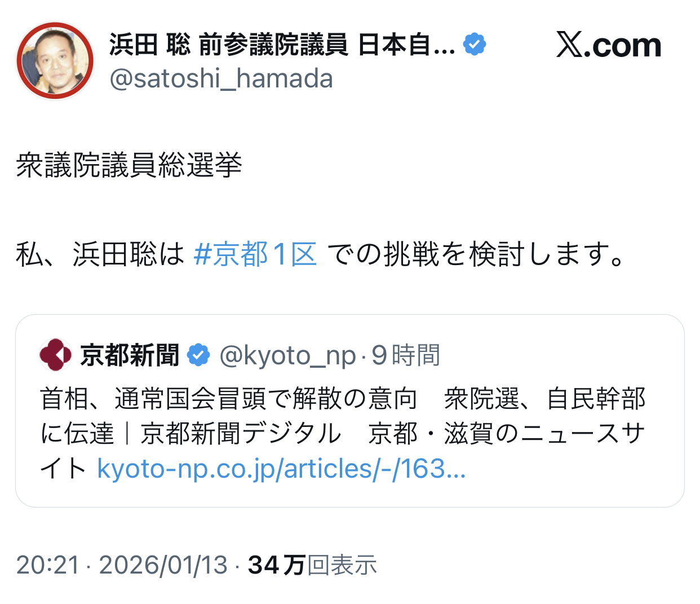Open the 浜田 聡 display name profile
700x604 pixels.
282,45
